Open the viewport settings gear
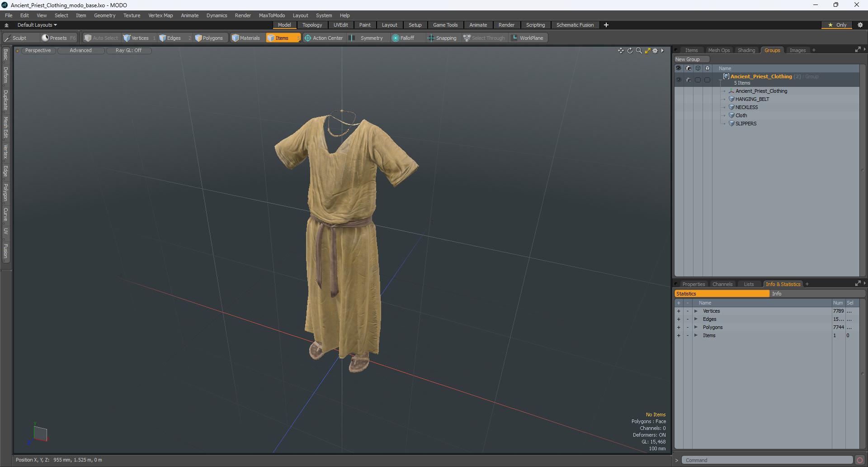Viewport: 868px width, 467px height. tap(655, 51)
